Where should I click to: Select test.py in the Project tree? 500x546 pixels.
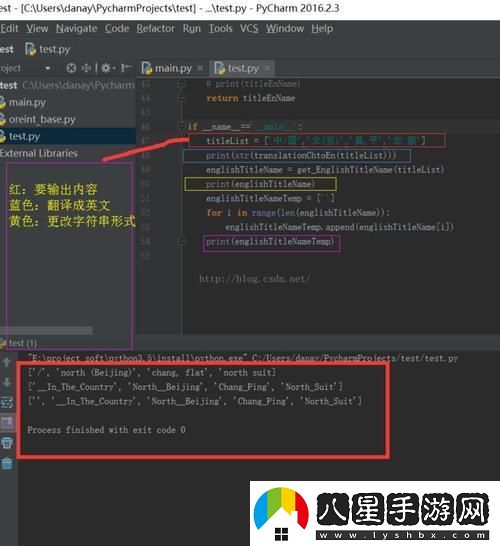coord(68,136)
